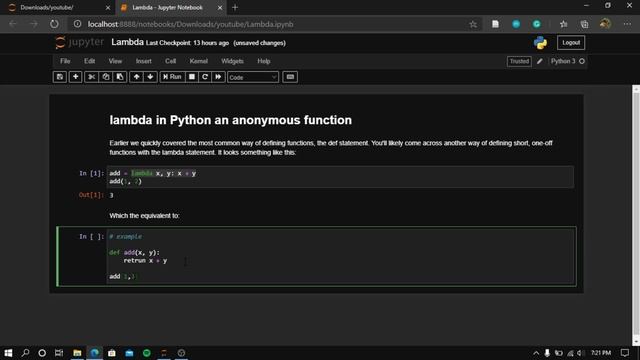The image size is (640, 360).
Task: Click into the first code cell In [1]
Action: [340, 177]
